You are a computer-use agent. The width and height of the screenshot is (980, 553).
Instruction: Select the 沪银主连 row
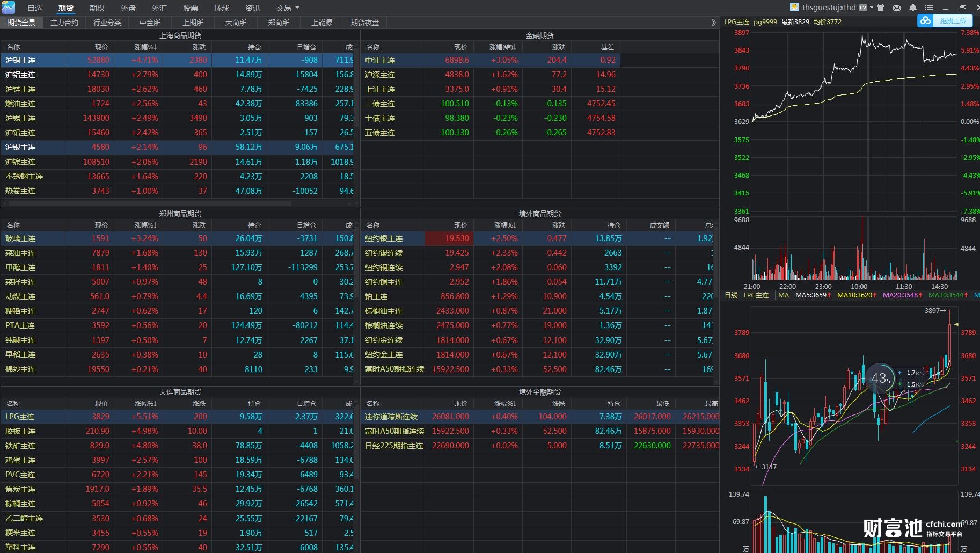[20, 147]
